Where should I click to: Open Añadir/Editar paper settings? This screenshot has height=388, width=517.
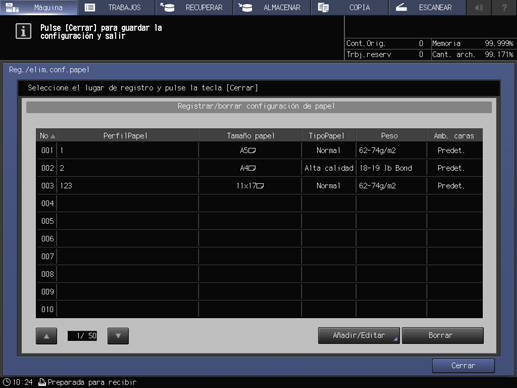359,335
